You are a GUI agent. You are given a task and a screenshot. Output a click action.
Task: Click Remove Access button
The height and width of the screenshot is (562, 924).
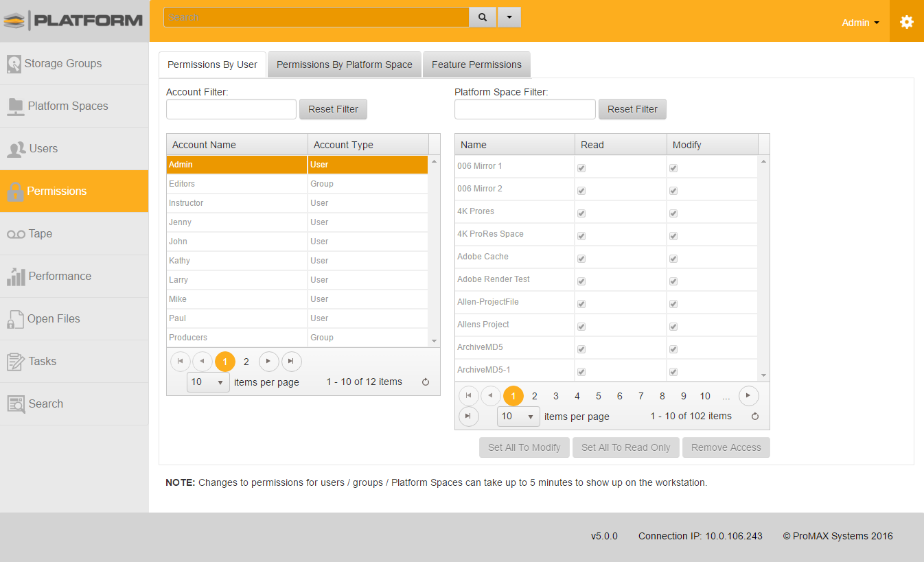[726, 447]
